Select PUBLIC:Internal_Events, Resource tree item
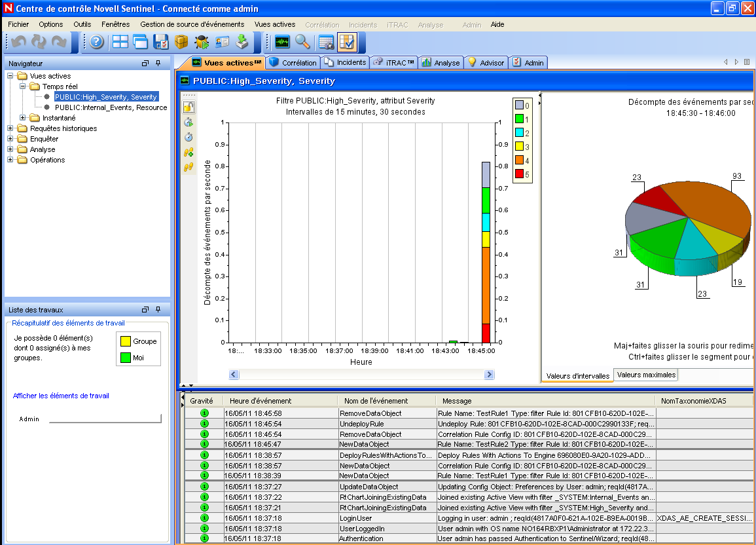 [111, 107]
